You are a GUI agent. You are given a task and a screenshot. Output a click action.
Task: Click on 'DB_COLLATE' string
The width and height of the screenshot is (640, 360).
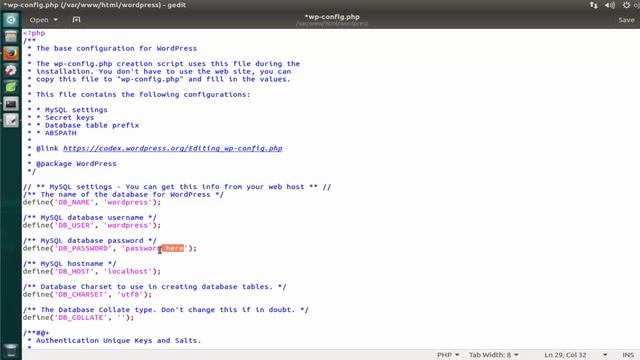pyautogui.click(x=81, y=317)
